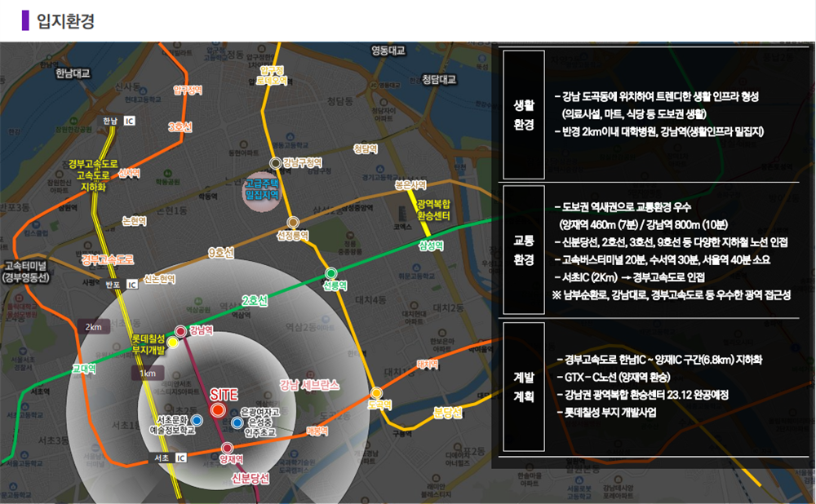Click the 논현역 label

point(135,221)
